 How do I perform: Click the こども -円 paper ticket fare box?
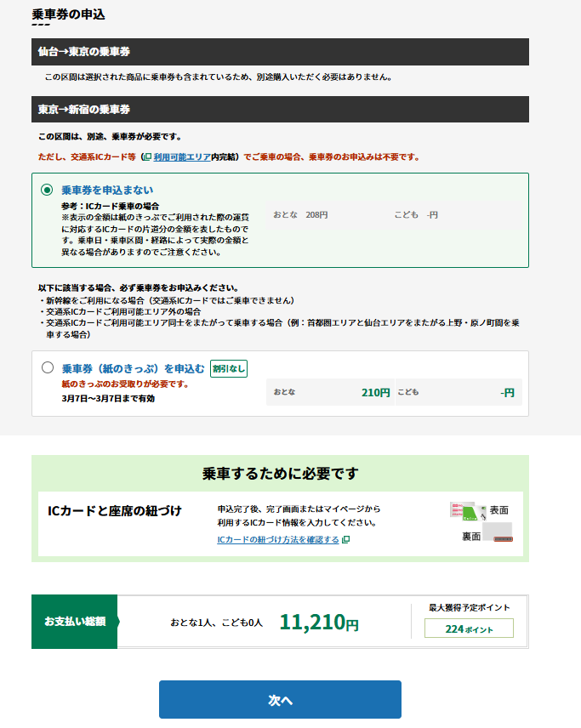pyautogui.click(x=458, y=392)
